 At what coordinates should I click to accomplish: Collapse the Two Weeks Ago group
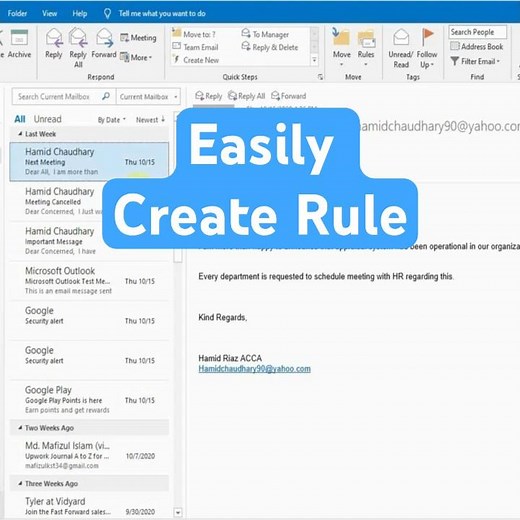[20, 427]
